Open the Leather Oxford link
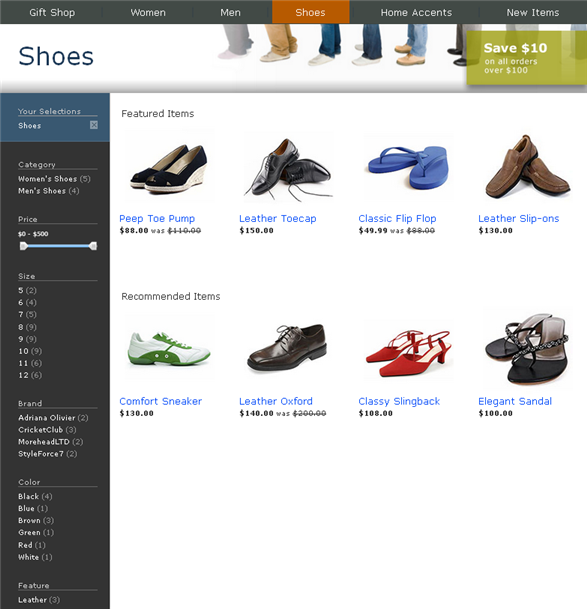This screenshot has height=609, width=587. [x=276, y=401]
